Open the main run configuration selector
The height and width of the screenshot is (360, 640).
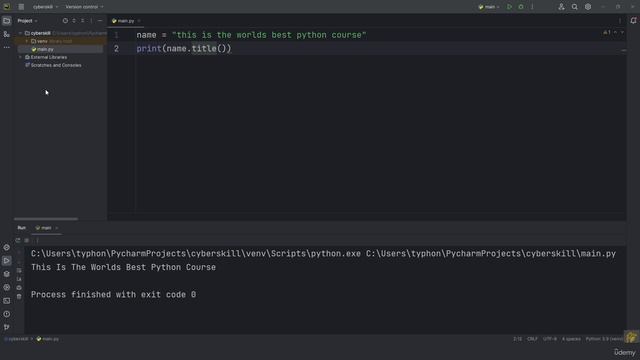point(489,7)
